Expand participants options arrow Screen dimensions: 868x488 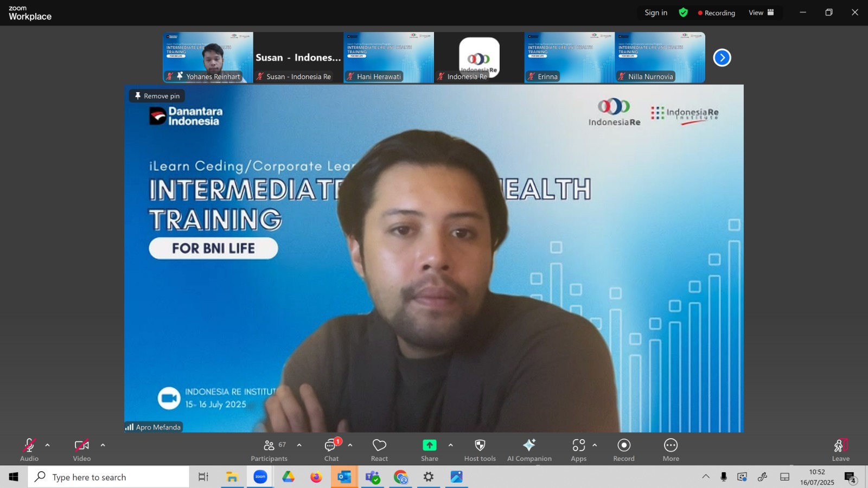(299, 445)
